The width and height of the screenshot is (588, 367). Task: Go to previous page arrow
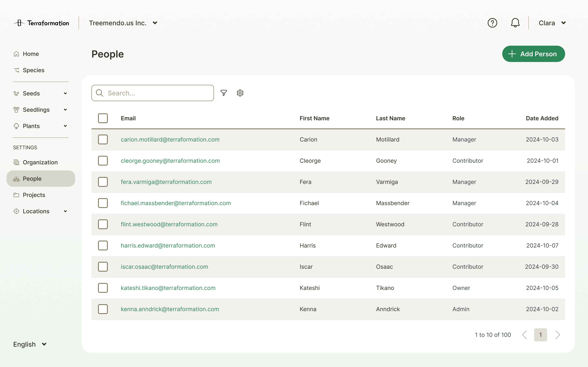[525, 335]
